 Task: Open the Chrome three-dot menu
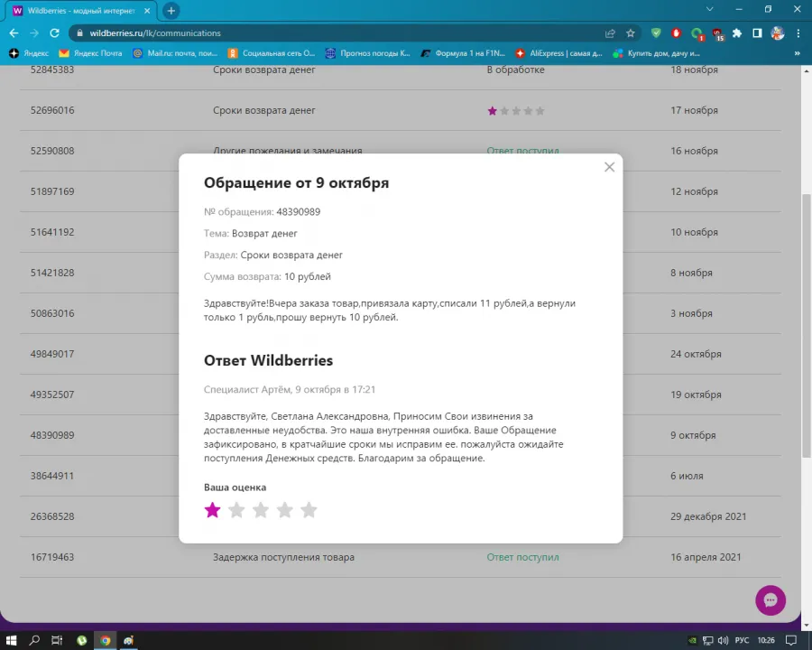[798, 33]
